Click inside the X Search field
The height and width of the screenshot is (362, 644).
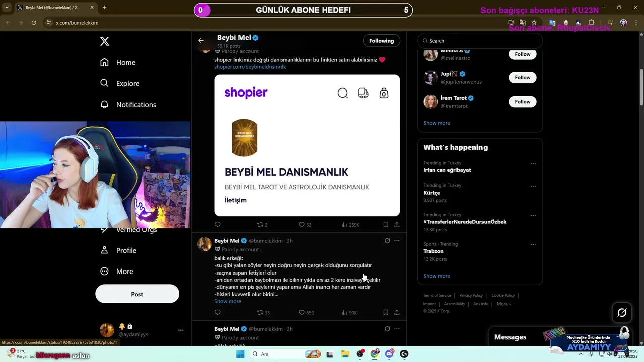(480, 41)
